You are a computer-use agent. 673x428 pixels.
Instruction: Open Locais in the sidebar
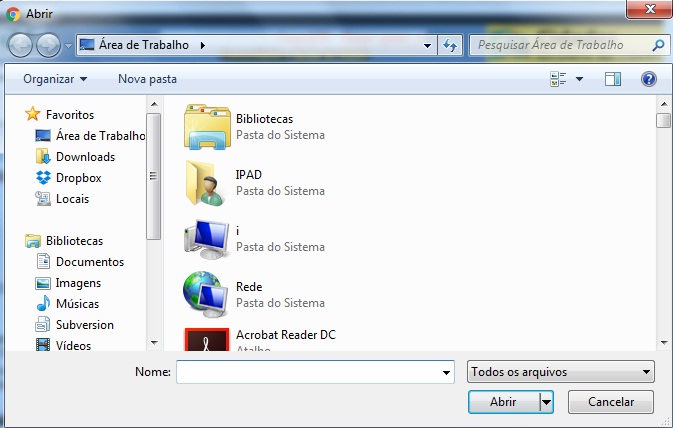(73, 199)
